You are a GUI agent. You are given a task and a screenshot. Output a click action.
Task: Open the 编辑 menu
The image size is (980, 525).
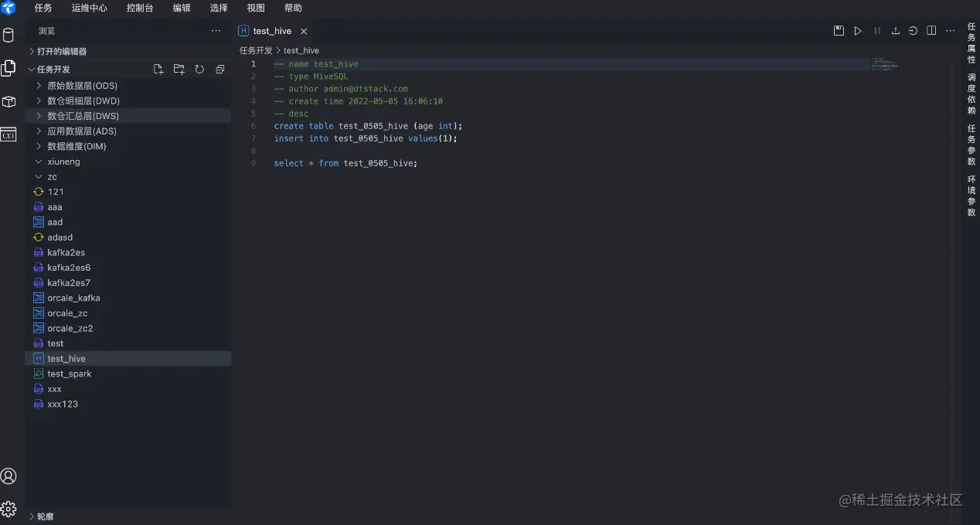pos(182,8)
